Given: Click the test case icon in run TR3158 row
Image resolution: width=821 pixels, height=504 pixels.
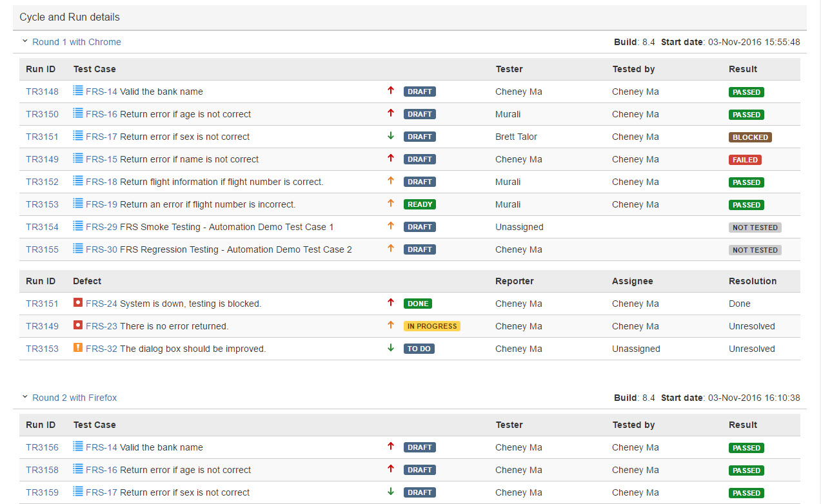Looking at the screenshot, I should click(x=78, y=469).
